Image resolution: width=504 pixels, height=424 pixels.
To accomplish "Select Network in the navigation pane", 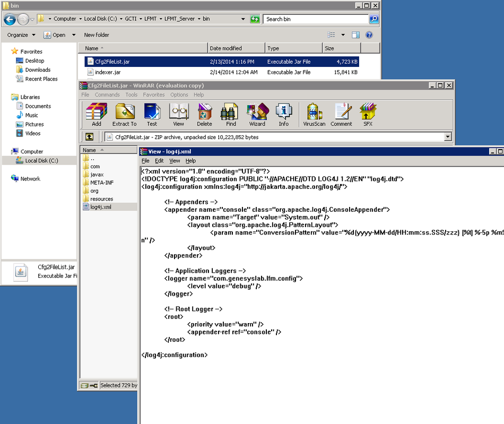I will coord(30,179).
